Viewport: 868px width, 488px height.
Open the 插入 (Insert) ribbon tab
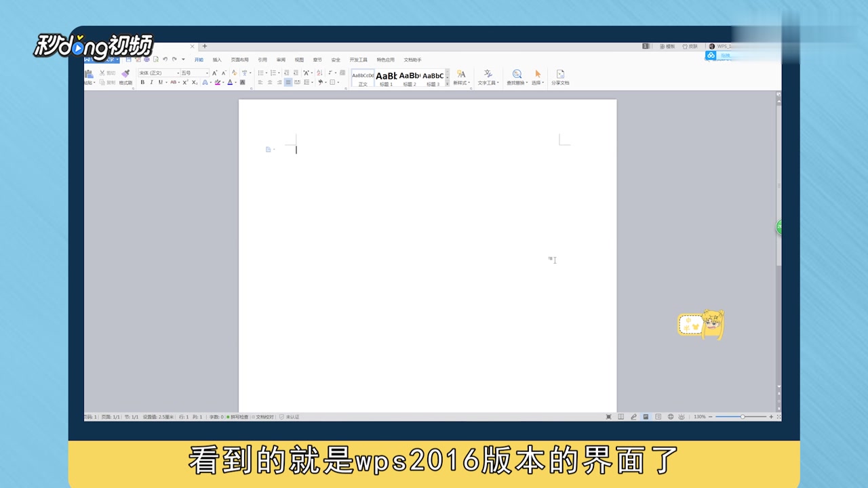coord(217,60)
